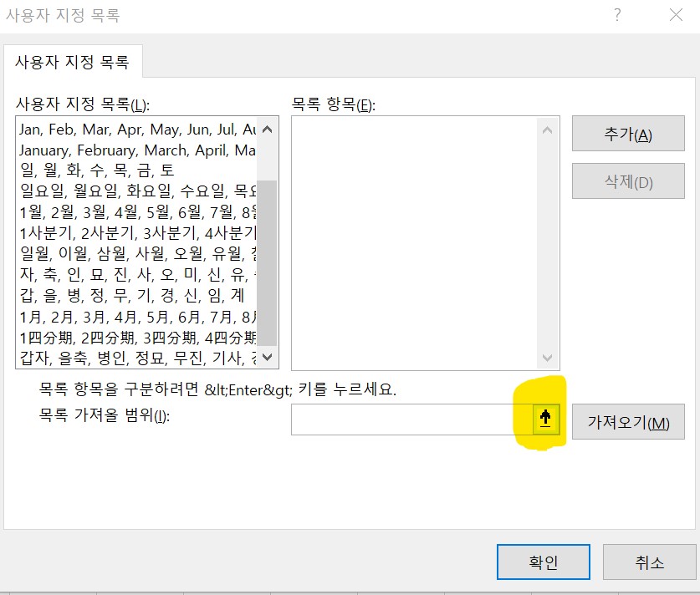Click the 삭제(D) button

pyautogui.click(x=628, y=181)
